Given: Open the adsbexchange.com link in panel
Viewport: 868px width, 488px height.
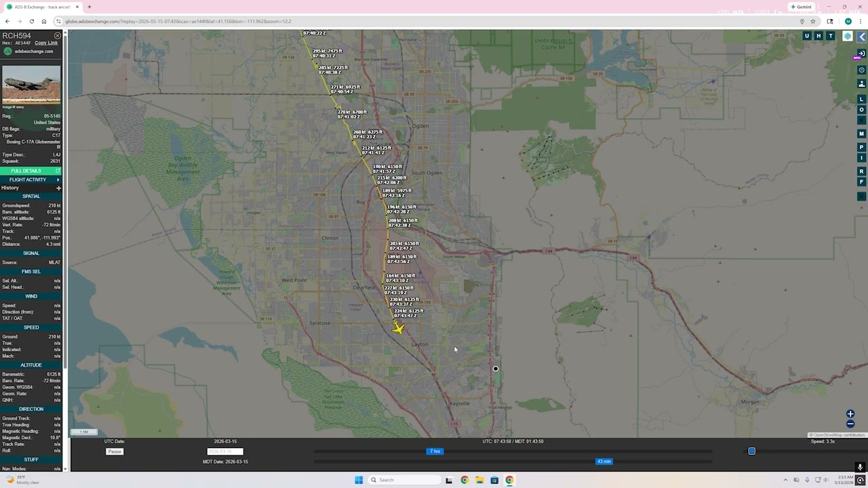Looking at the screenshot, I should (x=34, y=52).
